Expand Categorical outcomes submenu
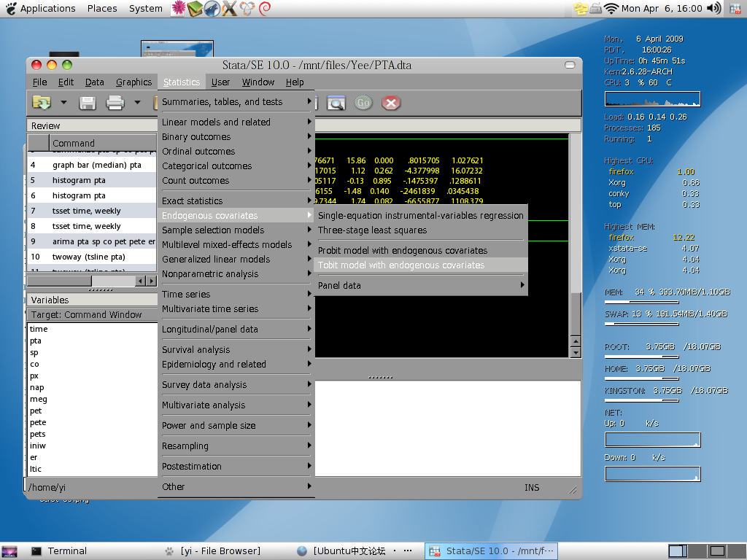Viewport: 747px width, 560px height. [x=236, y=166]
